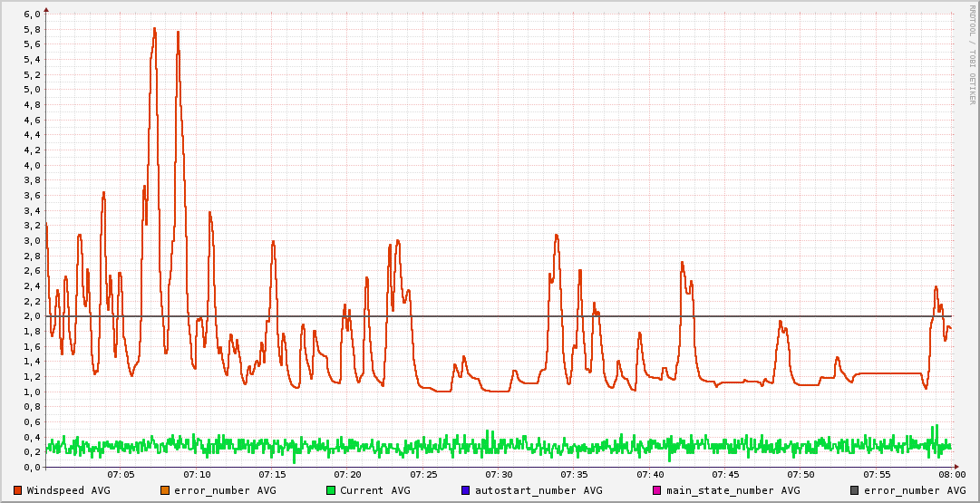Select the main_state_number AVG legend label
This screenshot has width=980, height=503.
pyautogui.click(x=733, y=490)
